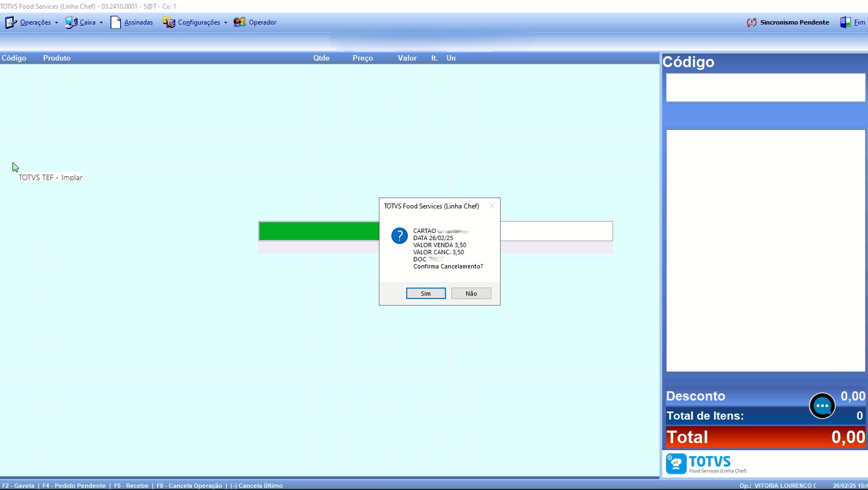
Task: Confirm cancellation with the Sim button
Action: [x=426, y=294]
